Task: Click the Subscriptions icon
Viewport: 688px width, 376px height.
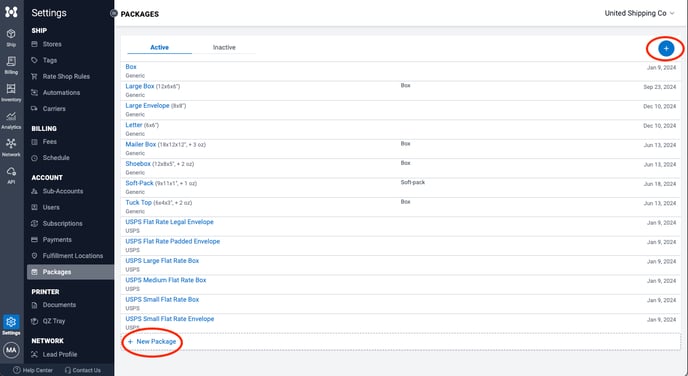Action: click(x=35, y=223)
